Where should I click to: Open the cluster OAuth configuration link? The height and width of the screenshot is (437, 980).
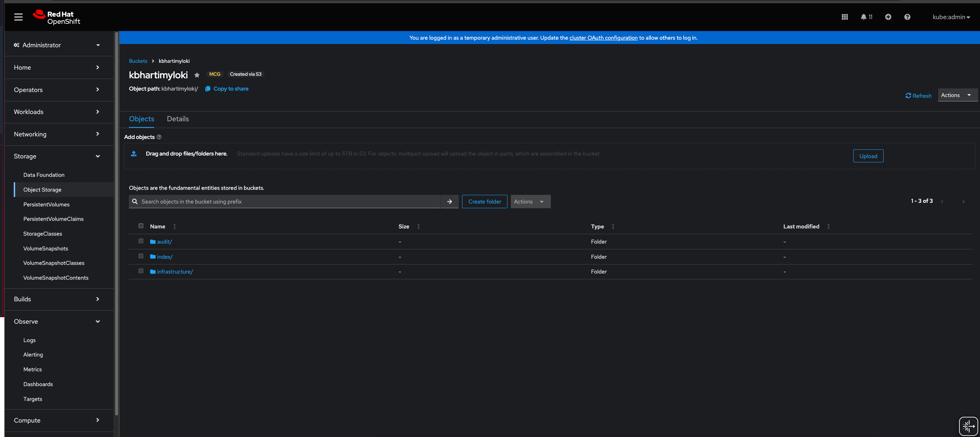603,38
